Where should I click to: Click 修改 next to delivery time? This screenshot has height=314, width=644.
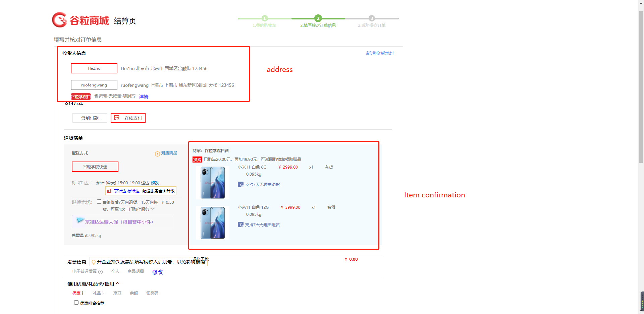[155, 183]
